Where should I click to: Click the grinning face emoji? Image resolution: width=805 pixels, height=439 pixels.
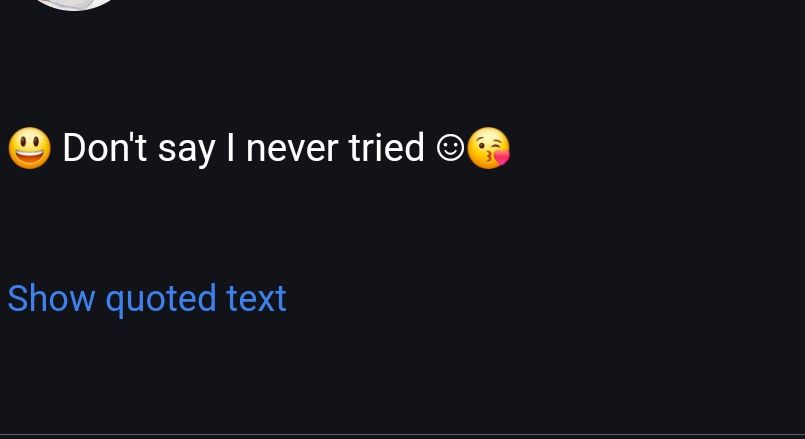29,148
